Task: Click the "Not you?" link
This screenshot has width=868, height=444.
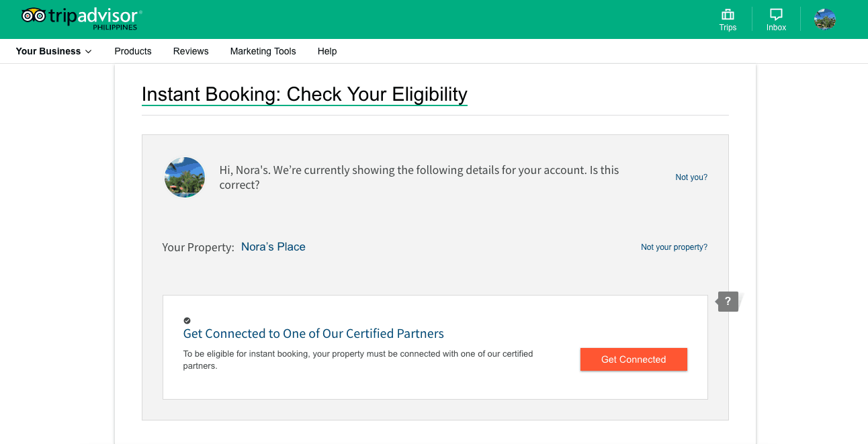Action: click(691, 177)
